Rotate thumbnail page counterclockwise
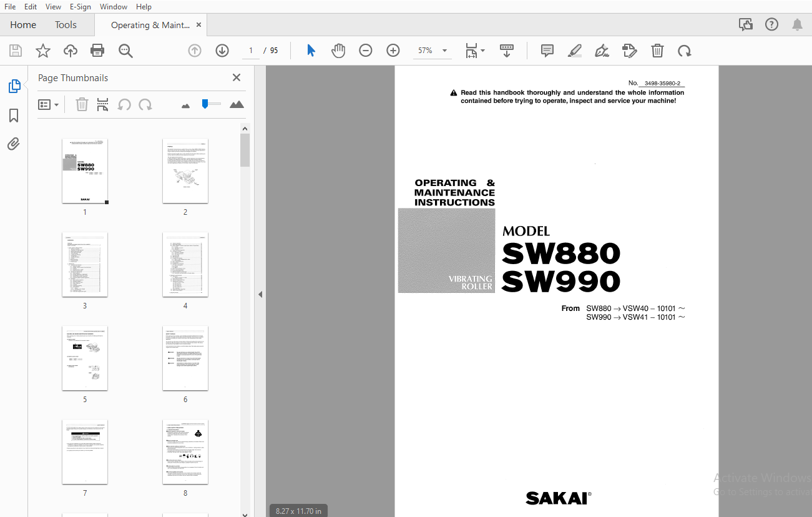The height and width of the screenshot is (517, 812). coord(124,104)
